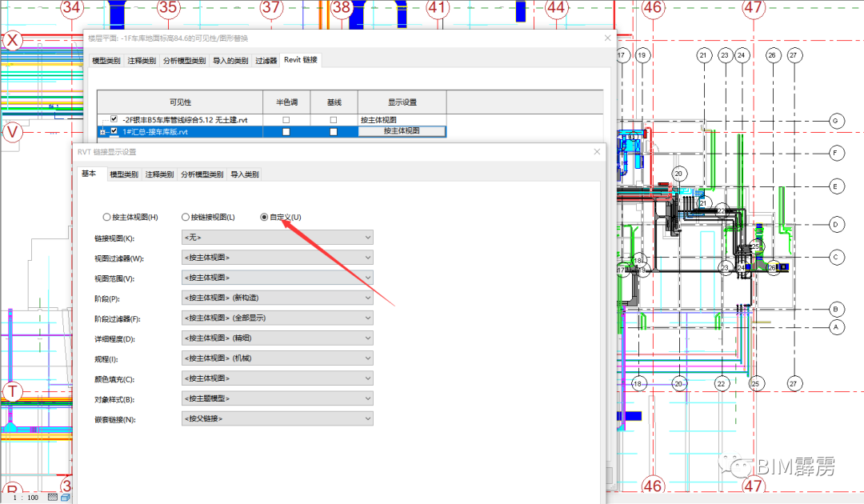Image resolution: width=864 pixels, height=504 pixels.
Task: Open 分析模型类别 tab in visibility/graphics dialog
Action: click(x=184, y=61)
